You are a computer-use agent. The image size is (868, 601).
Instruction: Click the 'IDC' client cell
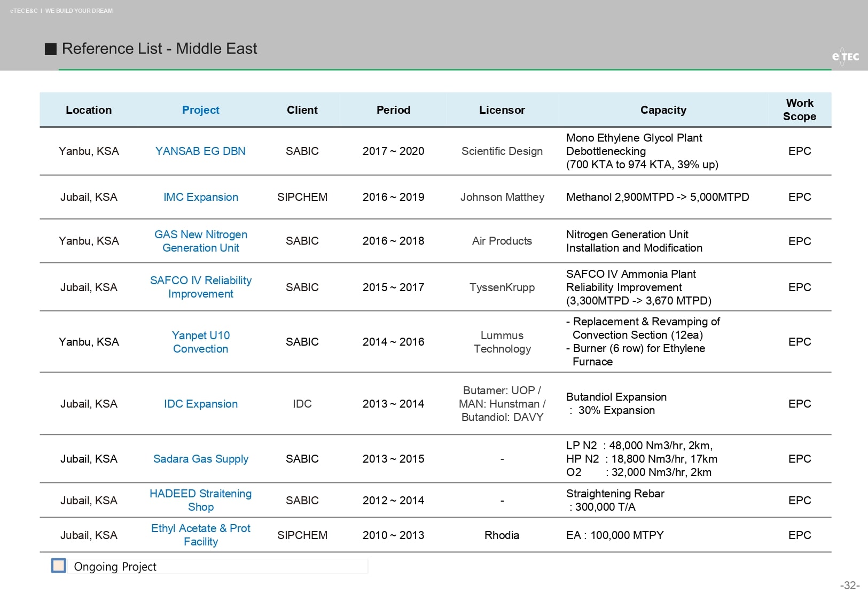[x=302, y=404]
